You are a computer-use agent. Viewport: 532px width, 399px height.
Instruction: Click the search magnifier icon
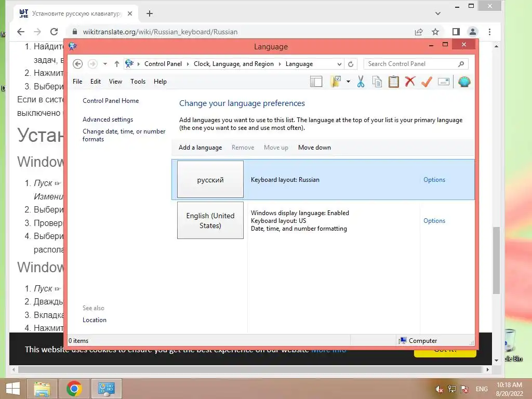(461, 64)
